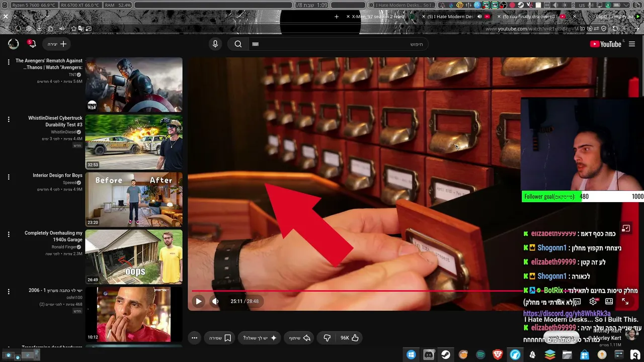Open the account avatar menu
The width and height of the screenshot is (644, 362).
click(14, 44)
